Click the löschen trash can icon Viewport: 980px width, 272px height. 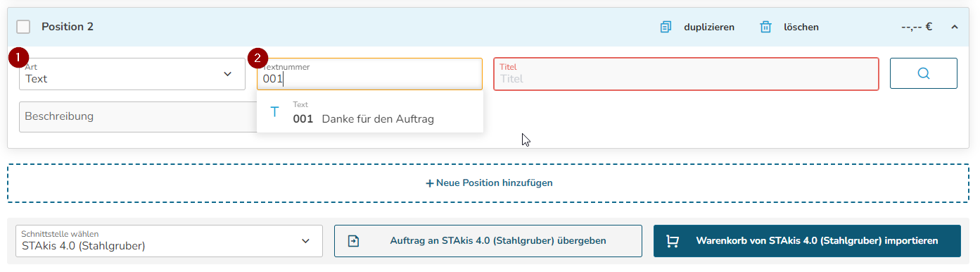[765, 27]
